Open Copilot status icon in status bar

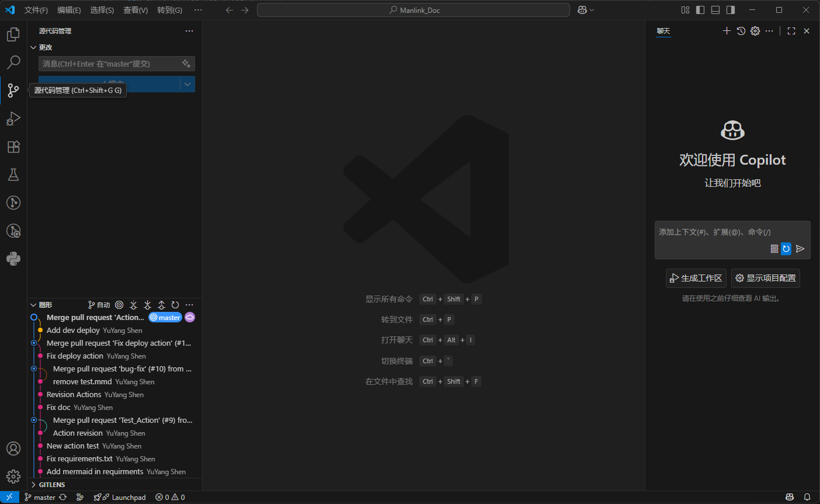[x=790, y=497]
